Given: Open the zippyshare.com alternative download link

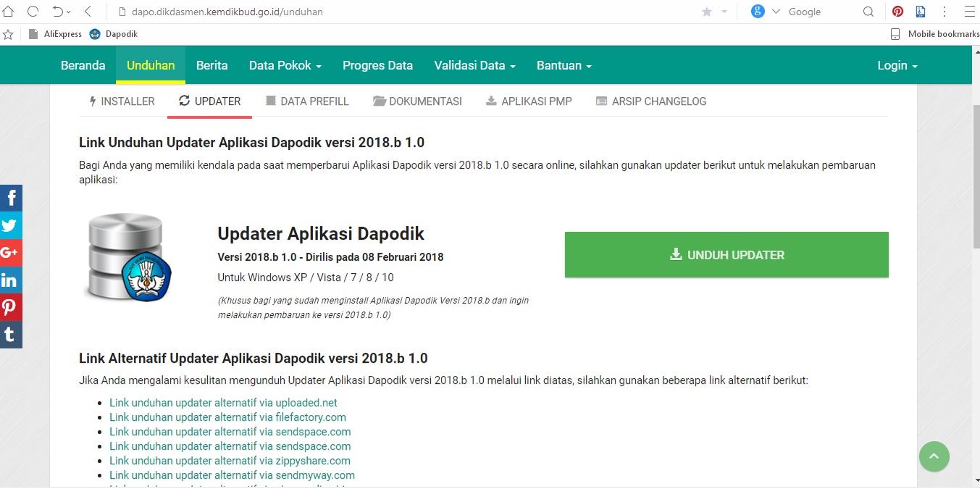Looking at the screenshot, I should [230, 461].
